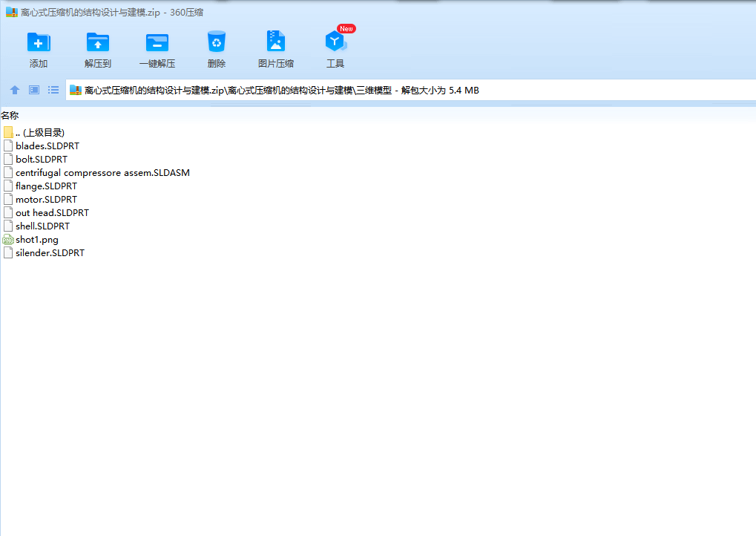The image size is (756, 536).
Task: Click the file icon next to bolt.SLDPRT
Action: [x=7, y=159]
